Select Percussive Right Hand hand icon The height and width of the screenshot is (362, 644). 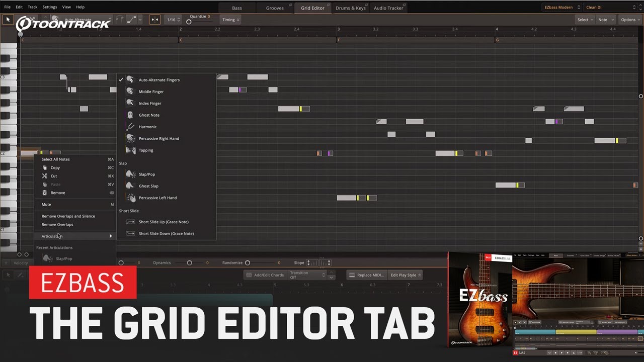pos(130,138)
